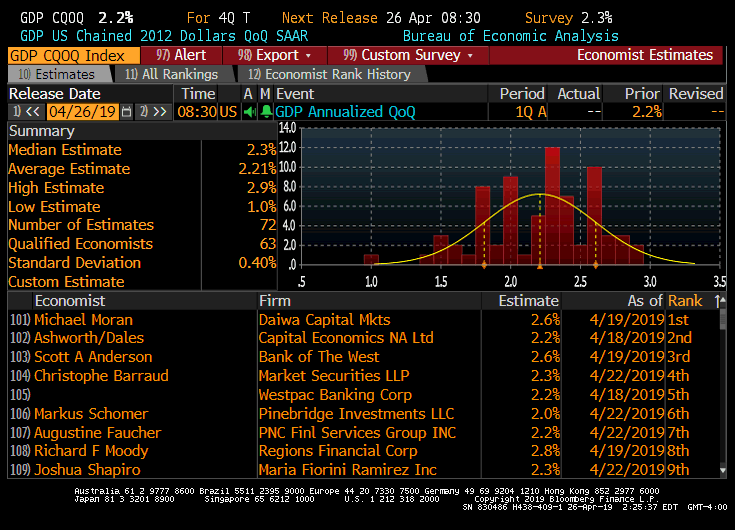Viewport: 735px width, 530px height.
Task: Click Standard Deviation value 0.40%
Action: pyautogui.click(x=257, y=263)
